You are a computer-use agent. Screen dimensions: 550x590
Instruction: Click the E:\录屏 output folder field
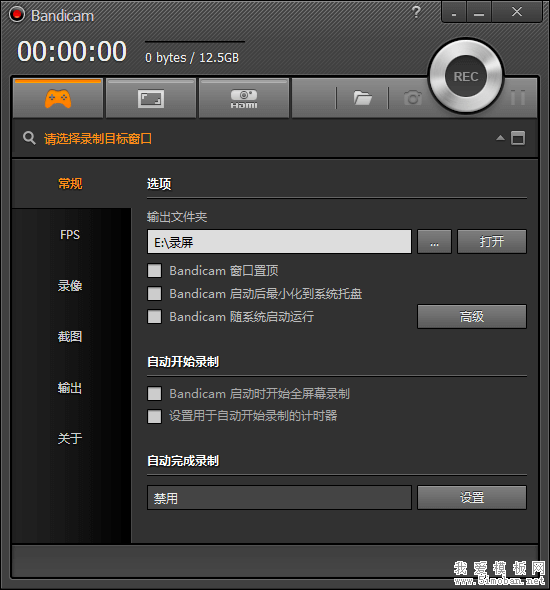279,242
